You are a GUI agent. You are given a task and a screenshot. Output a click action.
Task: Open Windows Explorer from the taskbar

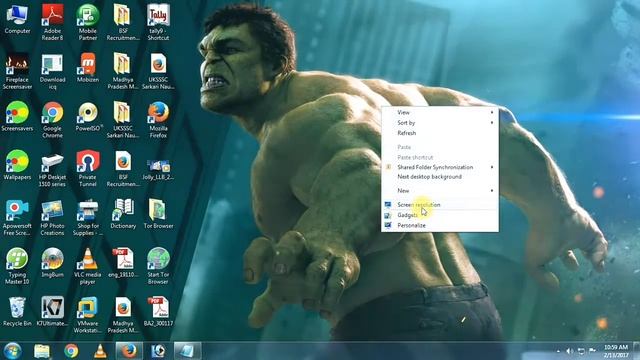42,351
